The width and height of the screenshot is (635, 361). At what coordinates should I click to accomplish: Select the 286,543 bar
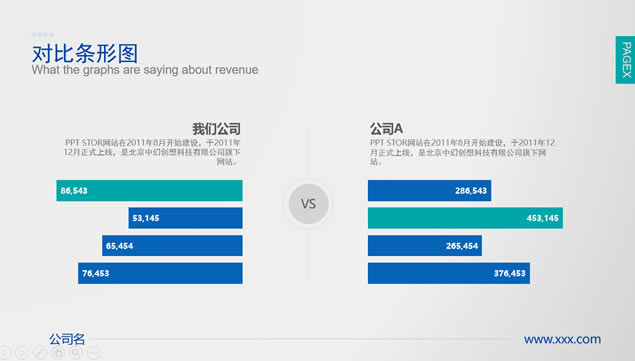pos(429,190)
